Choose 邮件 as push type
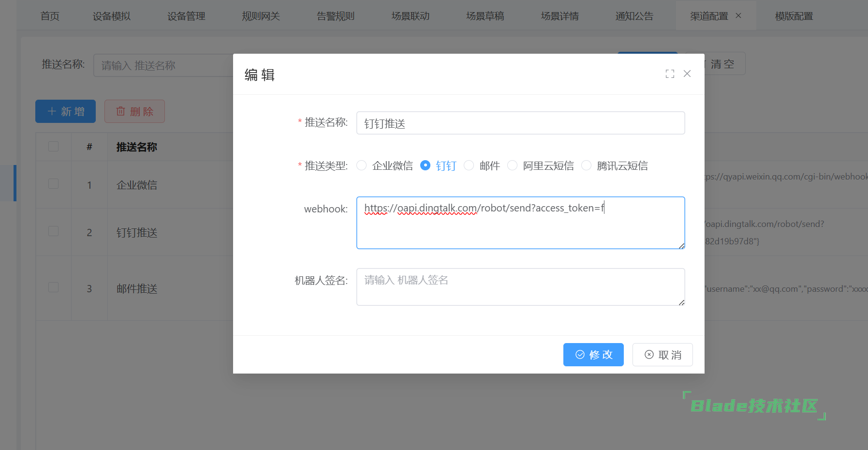 pyautogui.click(x=469, y=165)
